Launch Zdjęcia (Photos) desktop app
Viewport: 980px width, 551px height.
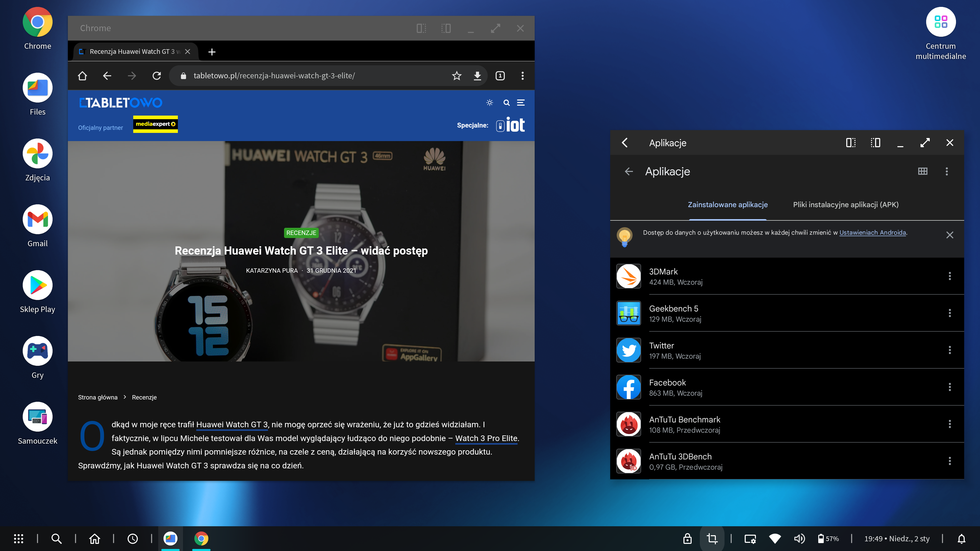(37, 154)
